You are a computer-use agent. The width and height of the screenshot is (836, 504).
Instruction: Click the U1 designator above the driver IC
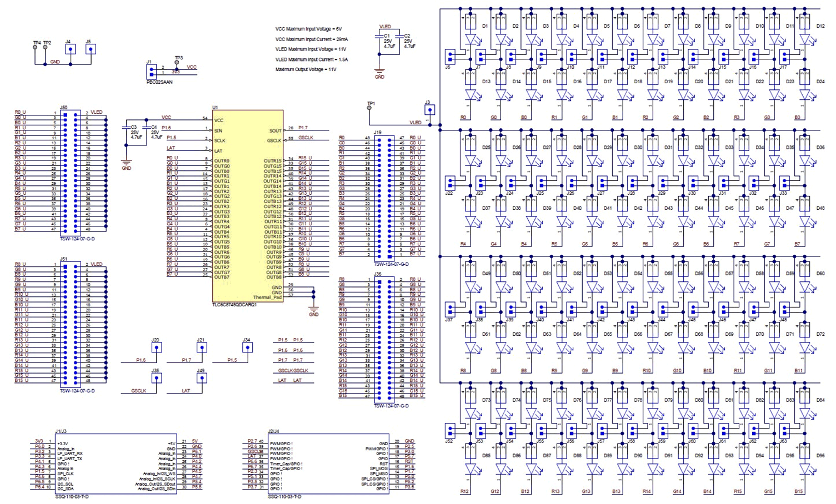pyautogui.click(x=215, y=108)
